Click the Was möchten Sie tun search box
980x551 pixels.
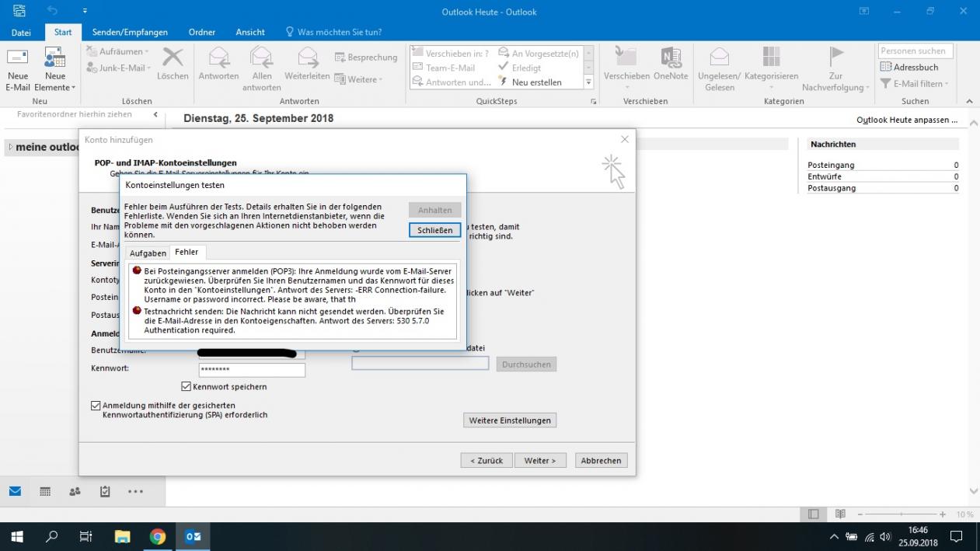(x=333, y=32)
